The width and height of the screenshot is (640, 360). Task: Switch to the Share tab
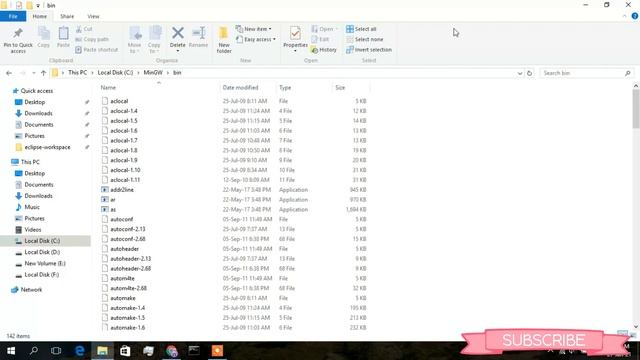coord(67,16)
